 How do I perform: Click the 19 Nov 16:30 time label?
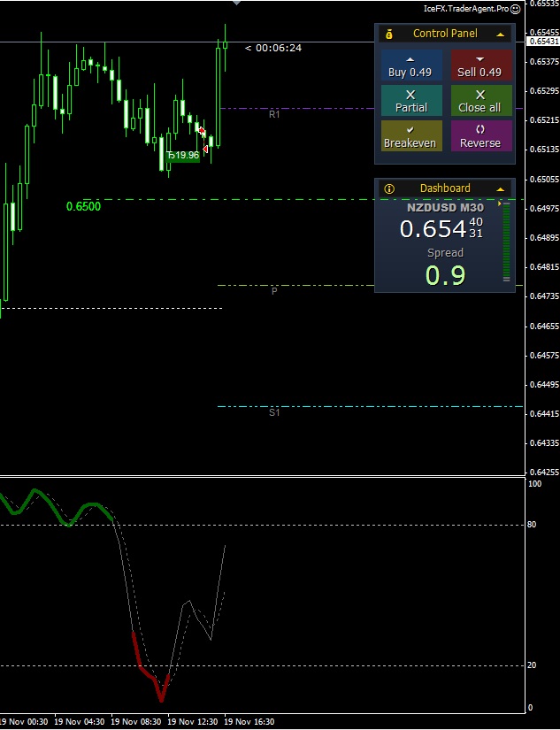249,722
